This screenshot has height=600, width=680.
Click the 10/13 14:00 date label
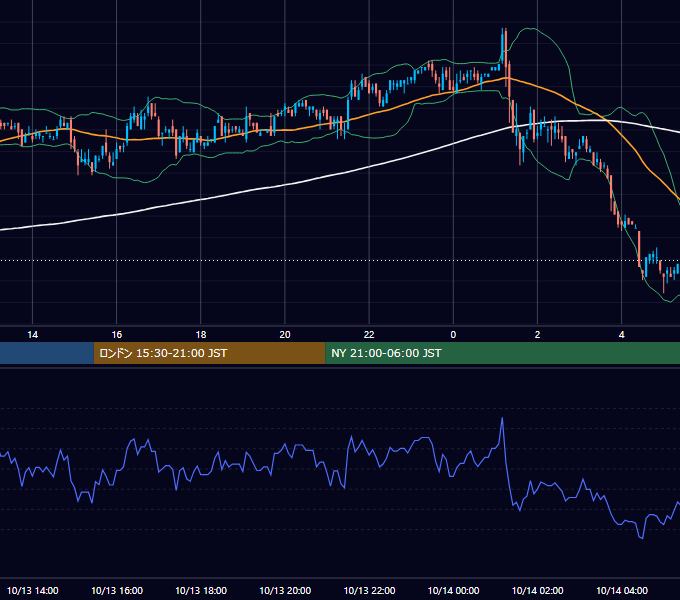pos(33,590)
